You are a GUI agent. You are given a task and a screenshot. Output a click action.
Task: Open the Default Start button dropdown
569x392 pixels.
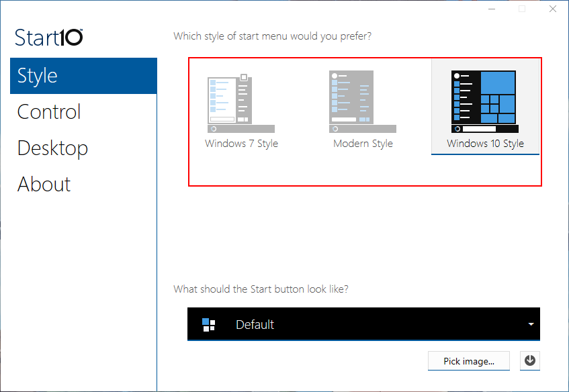click(x=363, y=325)
